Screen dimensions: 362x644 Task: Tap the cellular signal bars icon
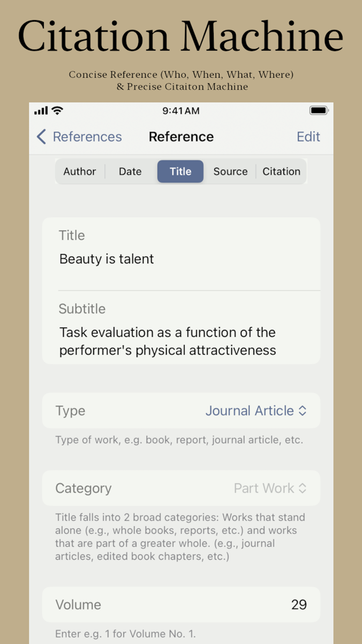(41, 110)
